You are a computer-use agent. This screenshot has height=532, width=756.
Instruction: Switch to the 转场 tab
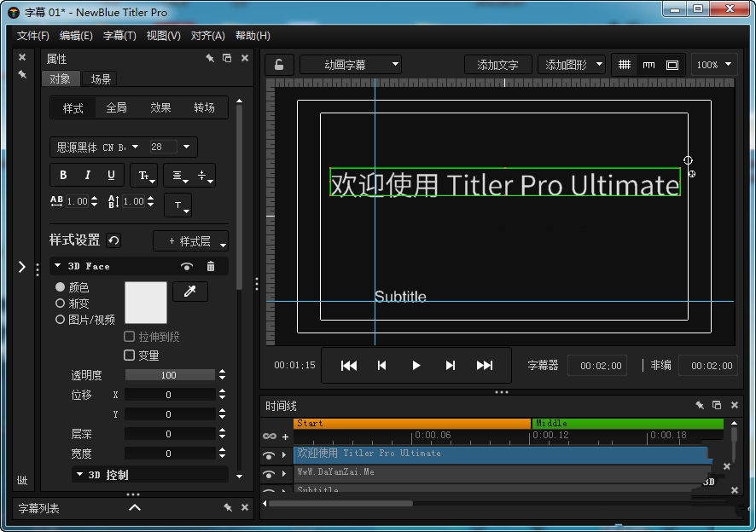click(205, 107)
